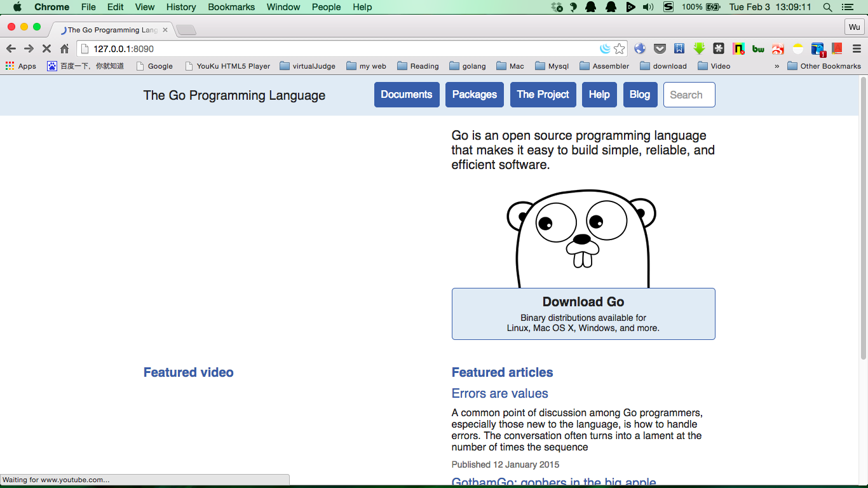Stop page loading with X button
Viewport: 868px width, 488px height.
point(46,49)
